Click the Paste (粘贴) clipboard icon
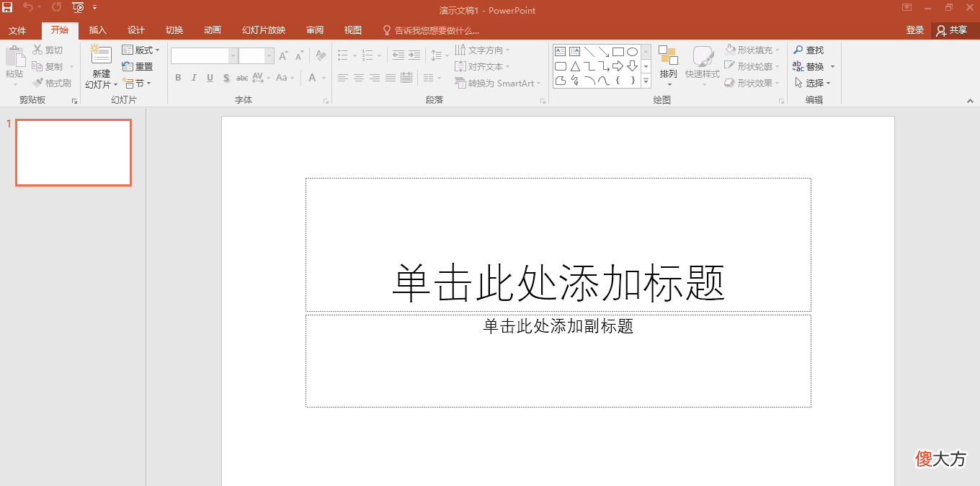 point(14,58)
